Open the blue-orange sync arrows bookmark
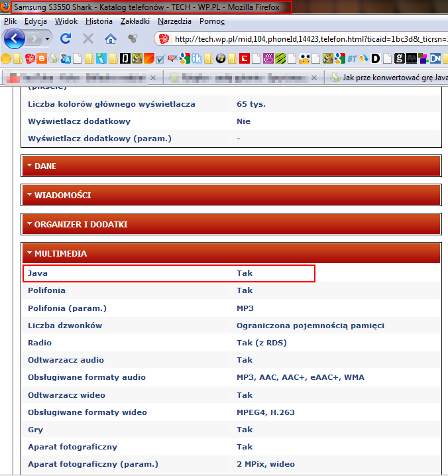This screenshot has width=448, height=476. coord(364,58)
